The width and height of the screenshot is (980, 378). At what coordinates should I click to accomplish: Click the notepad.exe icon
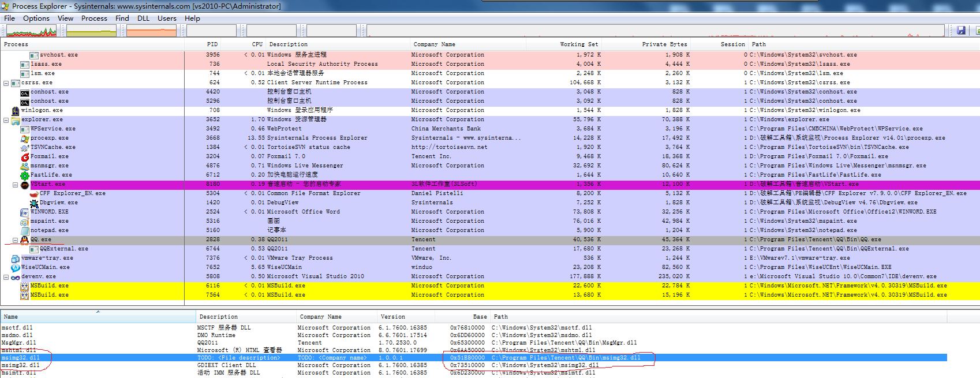tap(25, 231)
